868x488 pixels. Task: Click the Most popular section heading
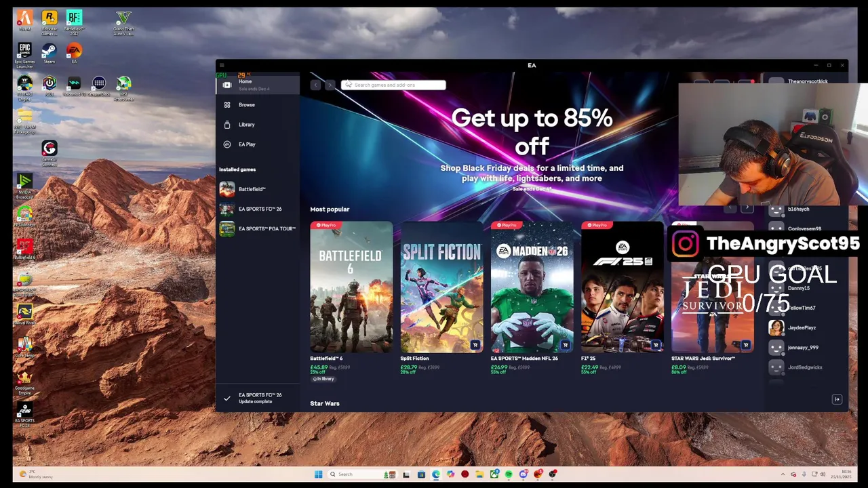[330, 209]
